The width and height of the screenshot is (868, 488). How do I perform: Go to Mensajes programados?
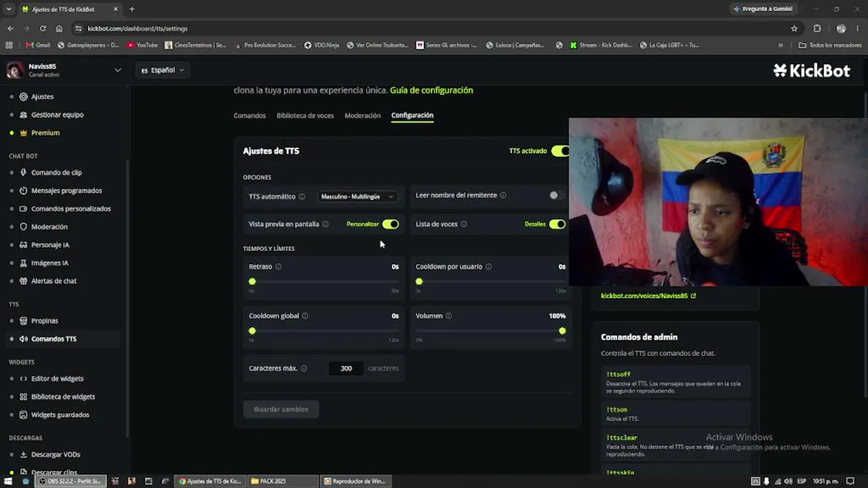tap(66, 191)
